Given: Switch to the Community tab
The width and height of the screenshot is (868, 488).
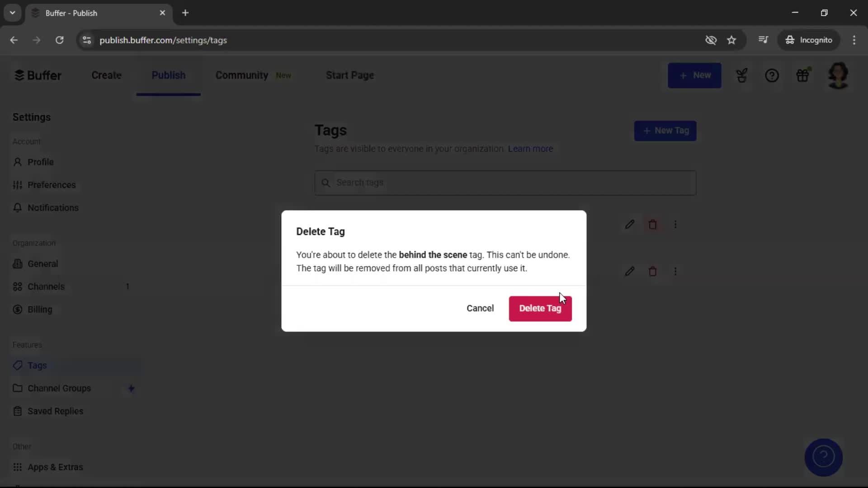Looking at the screenshot, I should [x=241, y=75].
